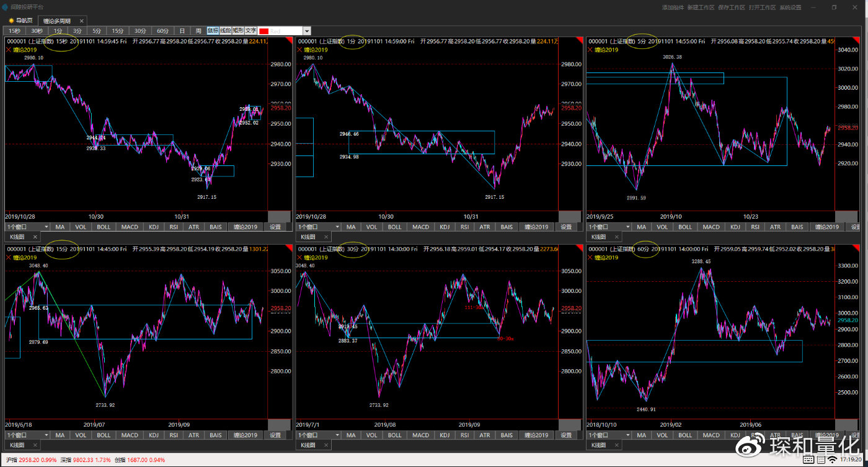Image resolution: width=868 pixels, height=467 pixels.
Task: Toggle the VOL indicator in the 15分 chart
Action: [81, 435]
